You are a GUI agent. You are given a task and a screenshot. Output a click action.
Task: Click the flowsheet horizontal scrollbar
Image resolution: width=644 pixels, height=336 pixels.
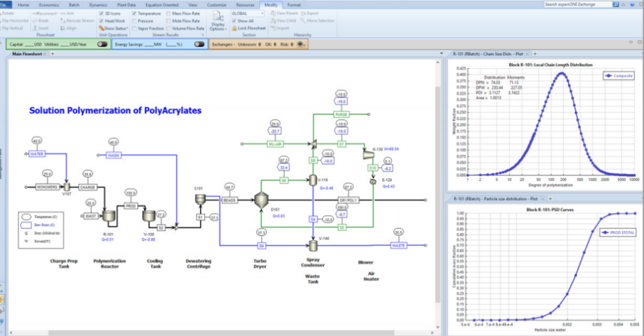[222, 332]
